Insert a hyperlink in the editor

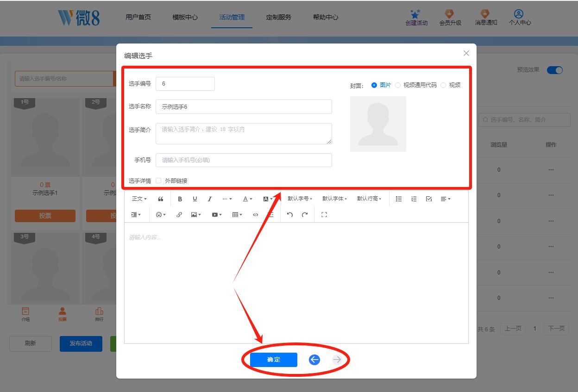[179, 215]
